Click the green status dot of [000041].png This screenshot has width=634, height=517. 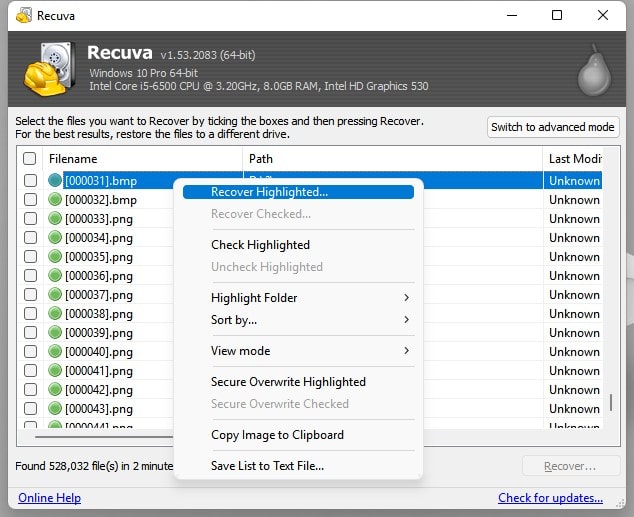55,370
